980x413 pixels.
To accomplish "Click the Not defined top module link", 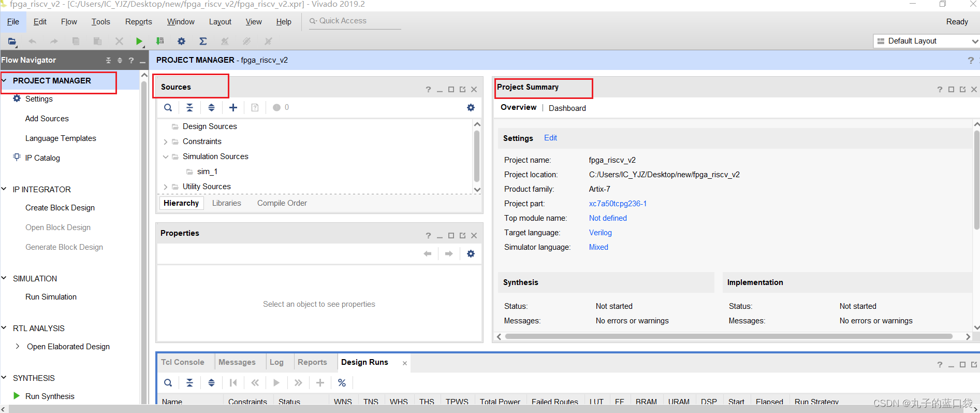I will [x=608, y=218].
